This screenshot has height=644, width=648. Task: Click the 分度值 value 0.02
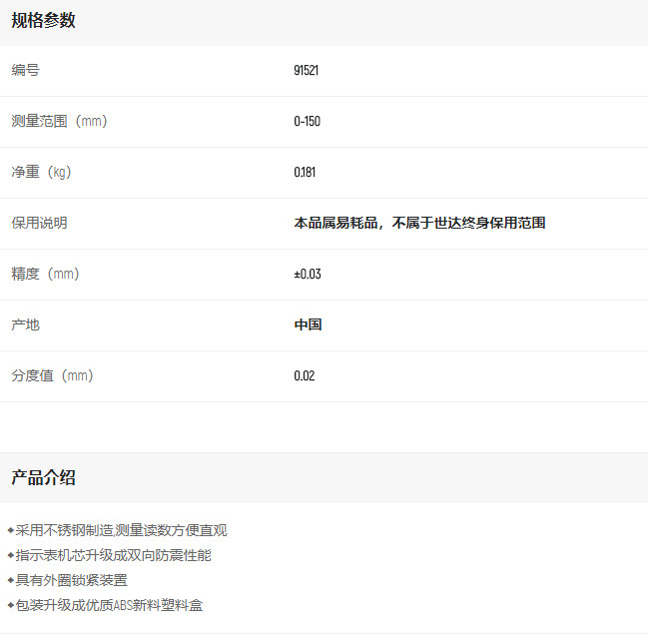point(305,375)
